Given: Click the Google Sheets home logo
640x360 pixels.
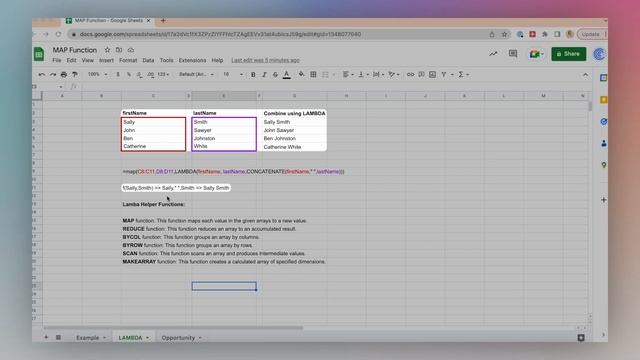Looking at the screenshot, I should (39, 54).
